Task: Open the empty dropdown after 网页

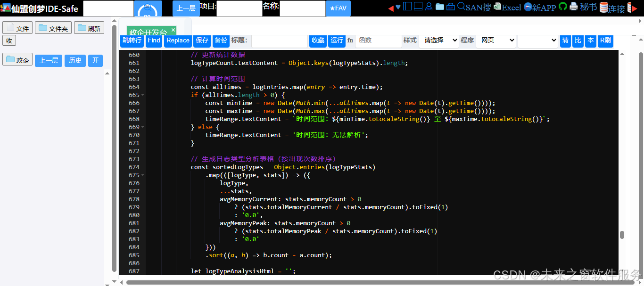Action: click(538, 41)
